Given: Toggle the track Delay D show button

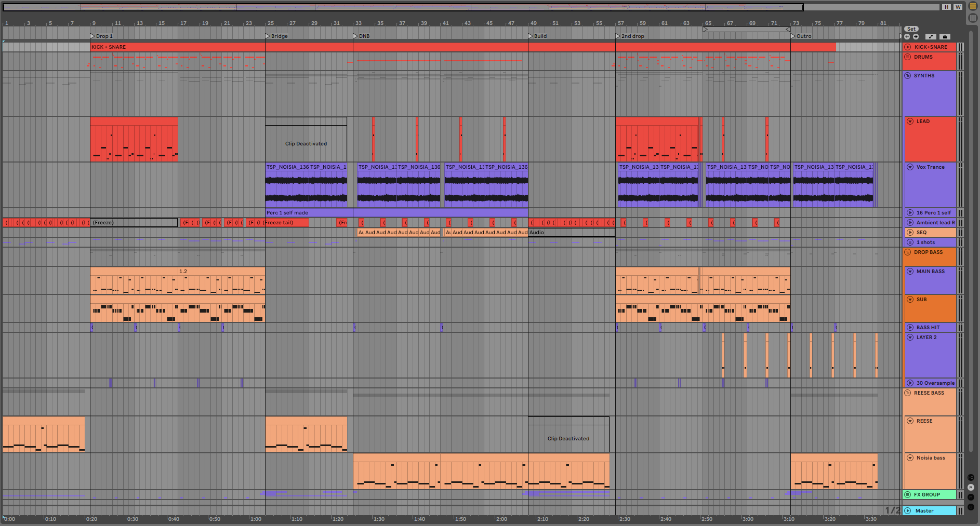Looking at the screenshot, I should pos(971,507).
